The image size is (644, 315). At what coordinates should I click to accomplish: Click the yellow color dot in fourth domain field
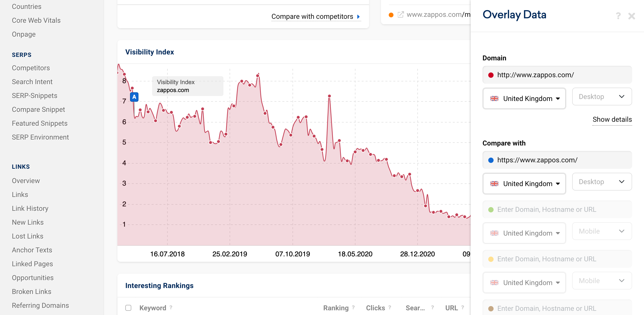(x=491, y=259)
